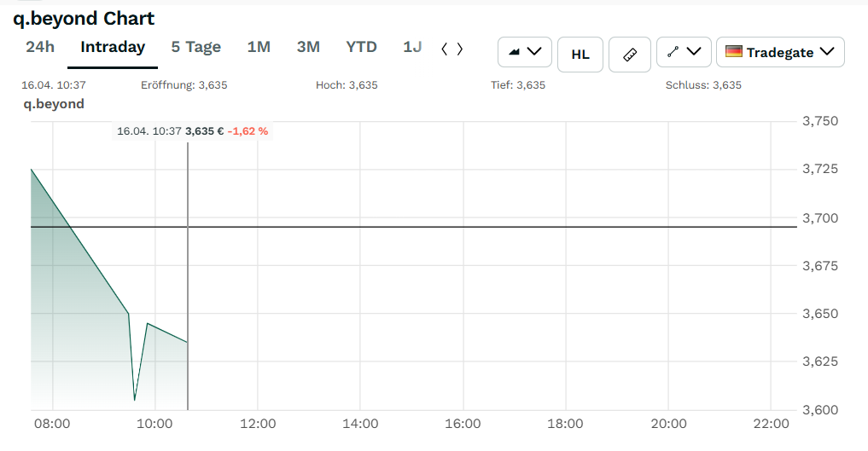Show the 5 Tage chart range
This screenshot has width=868, height=451.
pos(196,47)
